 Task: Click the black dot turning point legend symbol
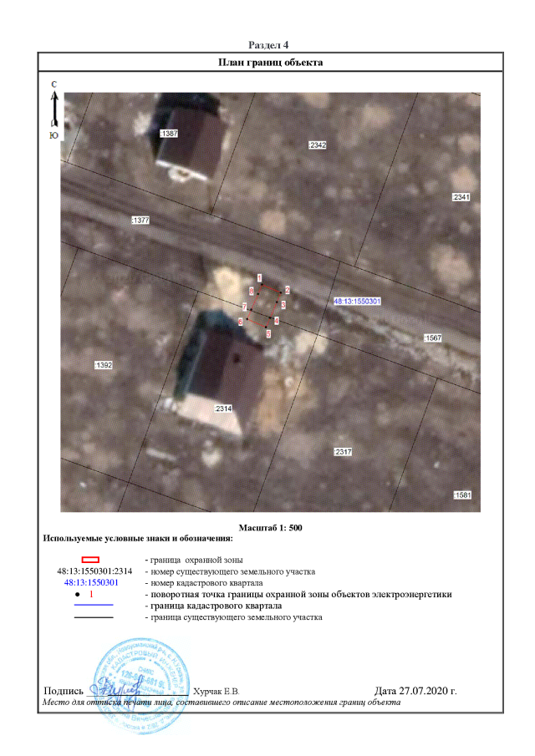[77, 594]
